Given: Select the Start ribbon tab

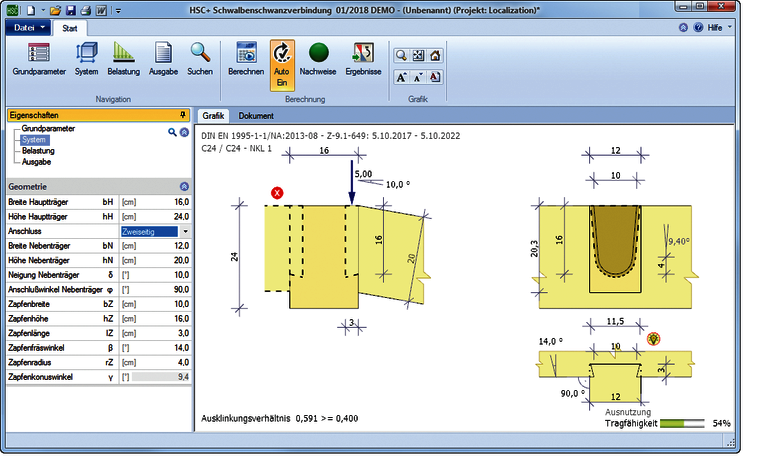Looking at the screenshot, I should tap(69, 28).
